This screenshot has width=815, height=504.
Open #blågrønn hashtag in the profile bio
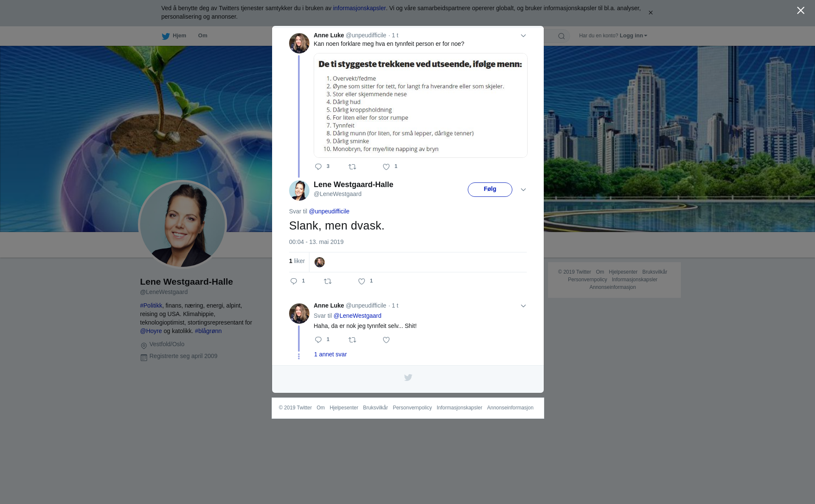coord(208,331)
